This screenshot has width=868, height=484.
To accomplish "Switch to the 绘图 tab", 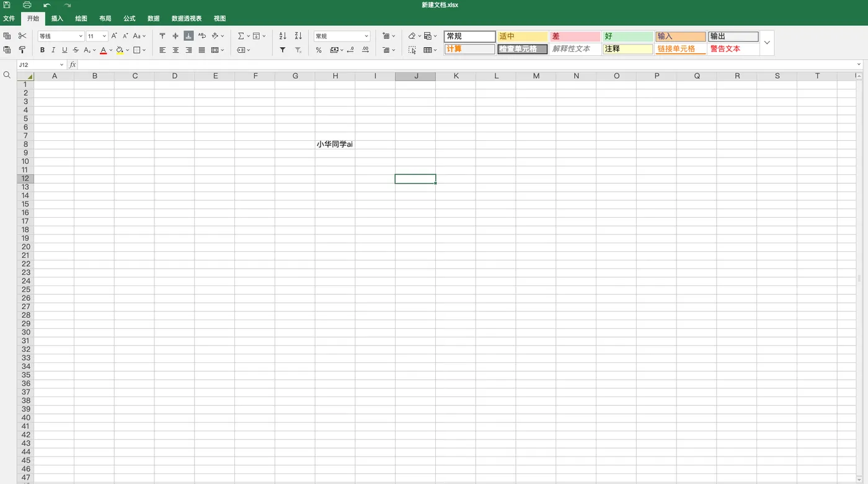I will [81, 19].
